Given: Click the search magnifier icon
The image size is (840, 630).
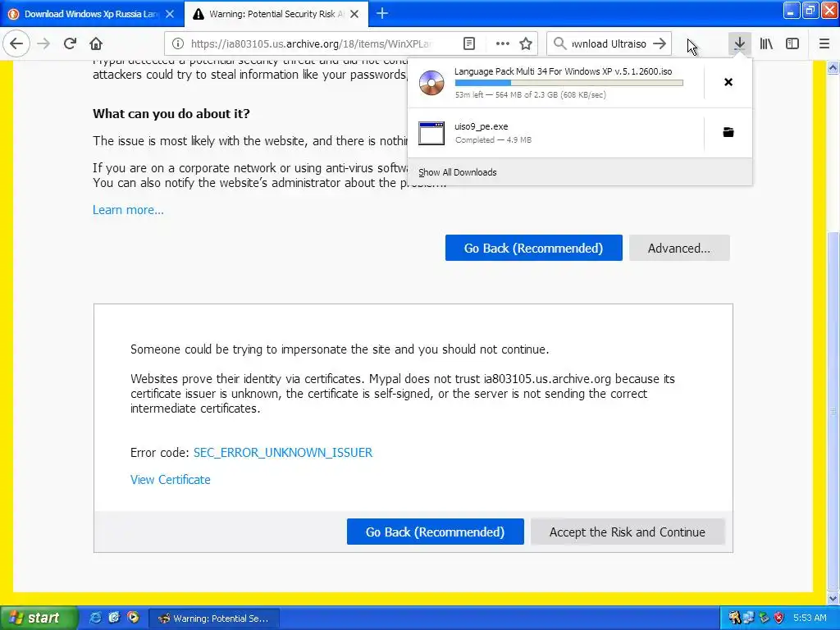Looking at the screenshot, I should (559, 43).
